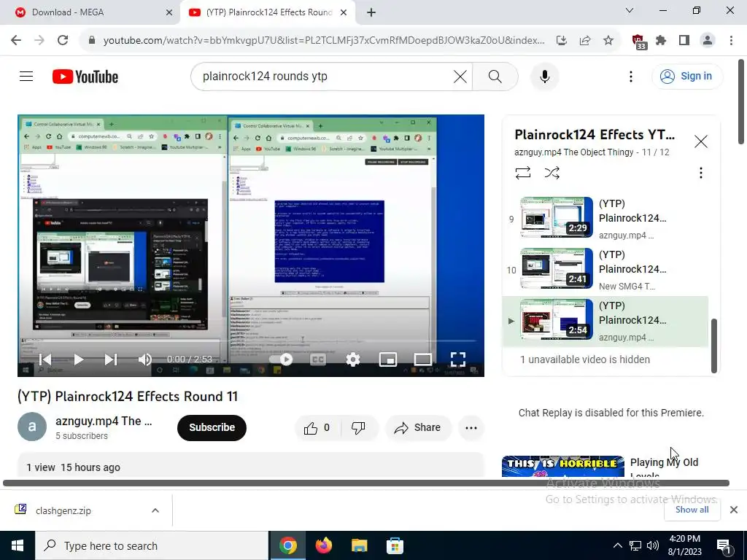The width and height of the screenshot is (747, 560).
Task: Go to YouTube home via logo
Action: (x=85, y=76)
